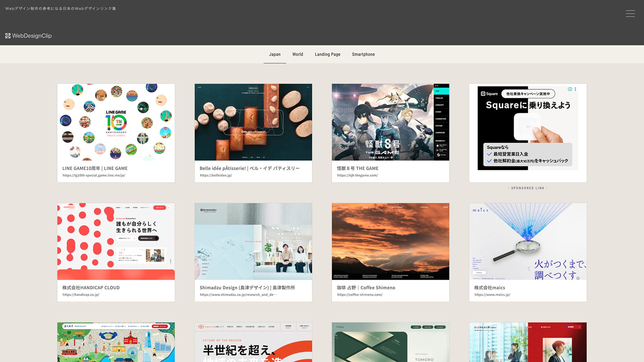Click the https://www.maics.jp/ URL
Screen dimensions: 644x362
tap(492, 295)
